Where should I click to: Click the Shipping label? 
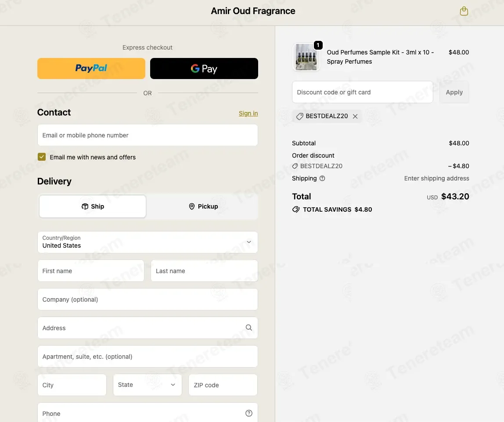click(304, 178)
